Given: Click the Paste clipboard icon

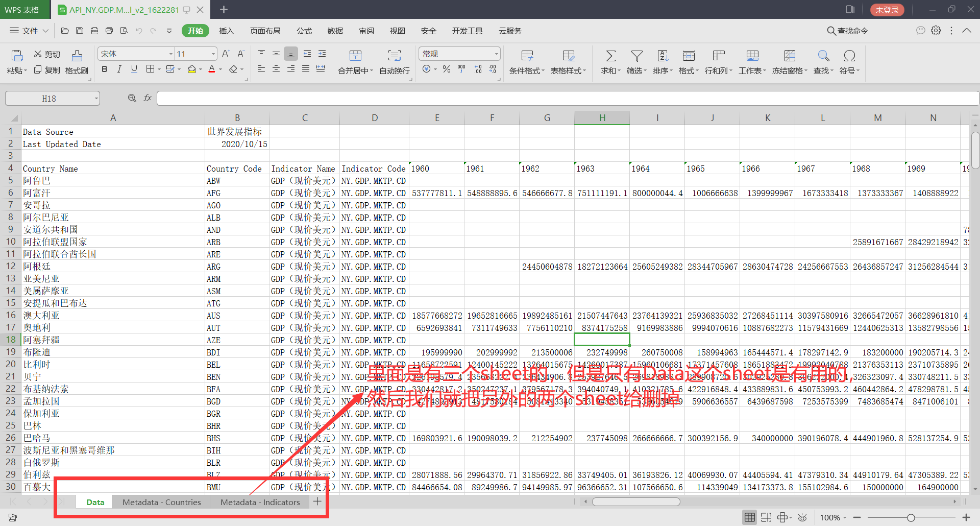Looking at the screenshot, I should 17,55.
